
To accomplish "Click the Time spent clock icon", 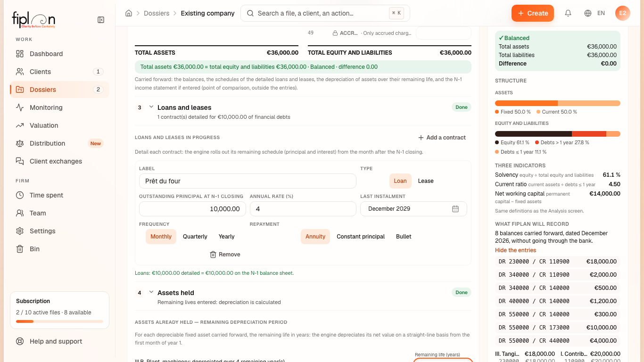I will tap(20, 195).
